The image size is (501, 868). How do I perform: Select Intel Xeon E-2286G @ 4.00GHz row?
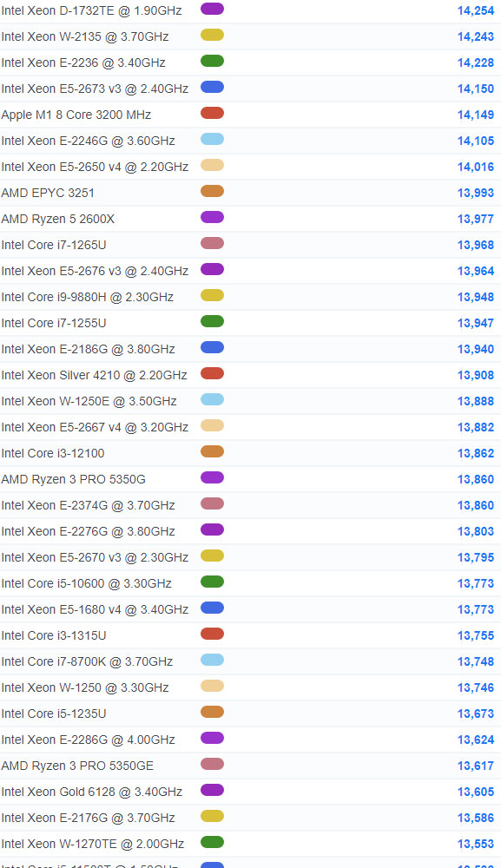(250, 739)
